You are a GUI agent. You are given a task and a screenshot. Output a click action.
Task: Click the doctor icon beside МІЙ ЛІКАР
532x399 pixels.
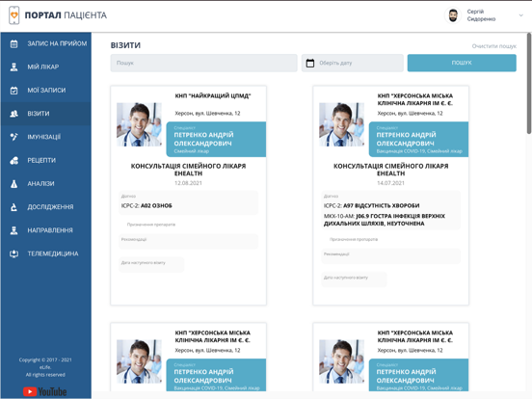pos(13,66)
